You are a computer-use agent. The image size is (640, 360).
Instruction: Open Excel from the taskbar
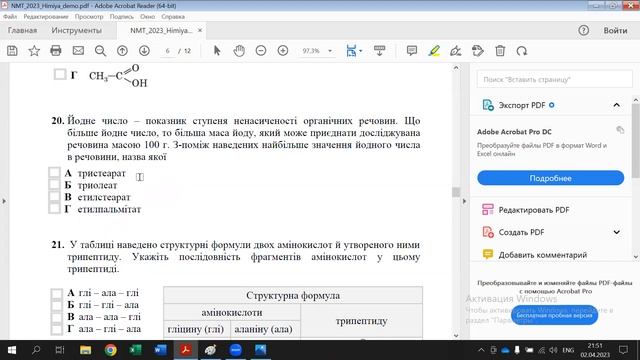(x=135, y=350)
